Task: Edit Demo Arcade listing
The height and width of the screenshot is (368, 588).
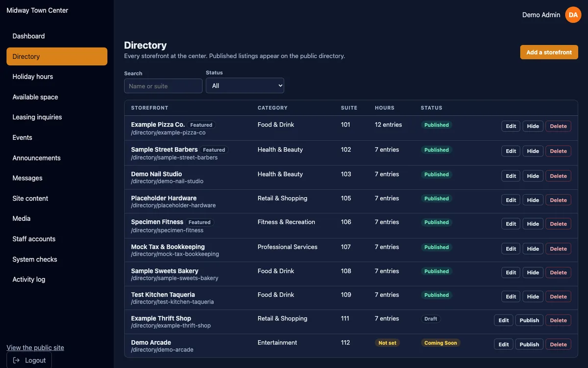Action: [x=504, y=344]
